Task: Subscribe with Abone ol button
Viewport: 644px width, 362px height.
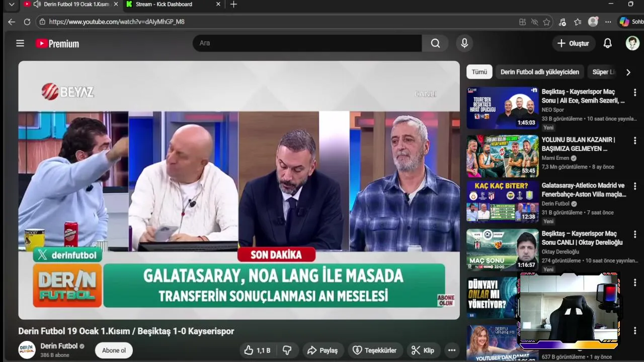Action: 114,350
